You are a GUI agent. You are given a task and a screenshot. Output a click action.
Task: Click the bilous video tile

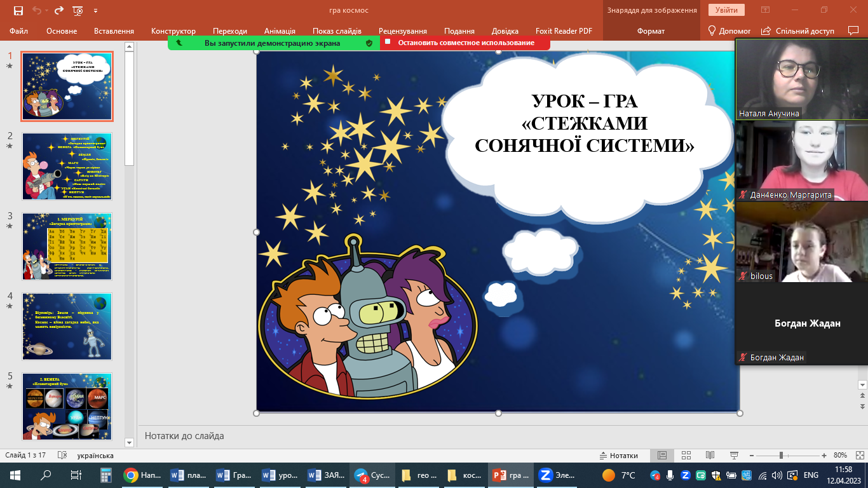pyautogui.click(x=802, y=241)
